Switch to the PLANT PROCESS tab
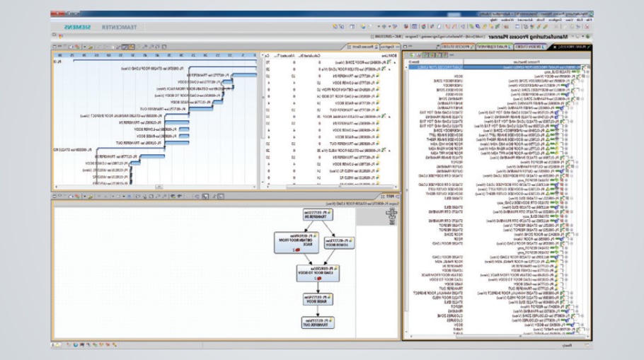 [570, 47]
